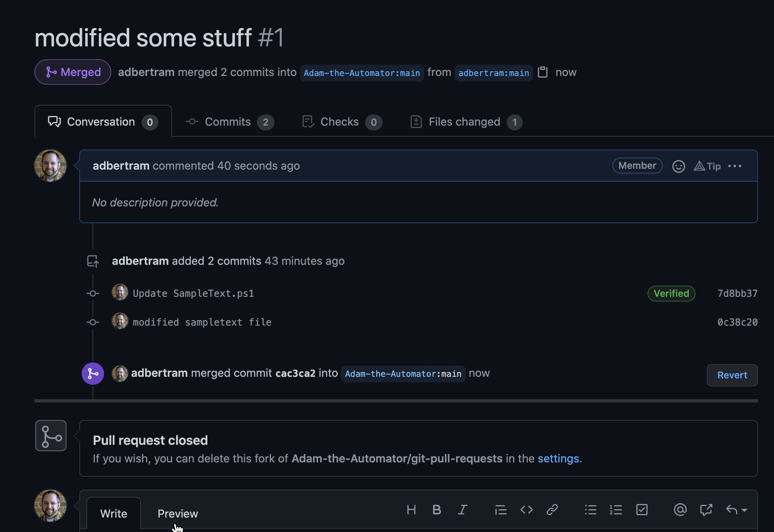Toggle italic formatting in editor
Viewport: 774px width, 532px height.
463,509
